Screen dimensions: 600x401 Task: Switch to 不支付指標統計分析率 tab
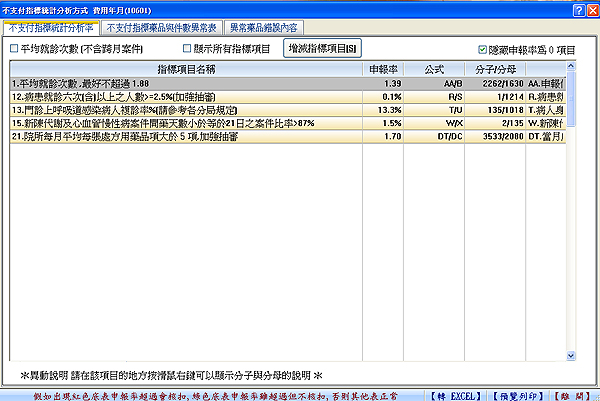(50, 27)
